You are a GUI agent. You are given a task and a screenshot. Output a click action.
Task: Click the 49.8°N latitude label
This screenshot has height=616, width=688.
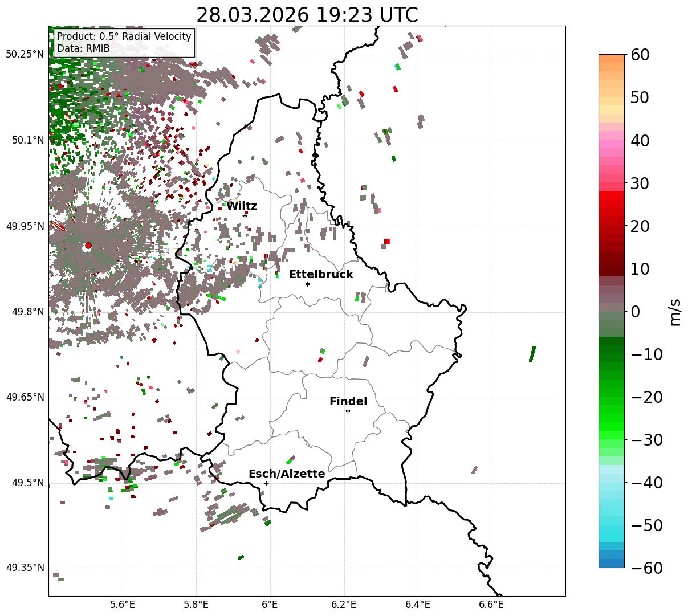coord(27,312)
